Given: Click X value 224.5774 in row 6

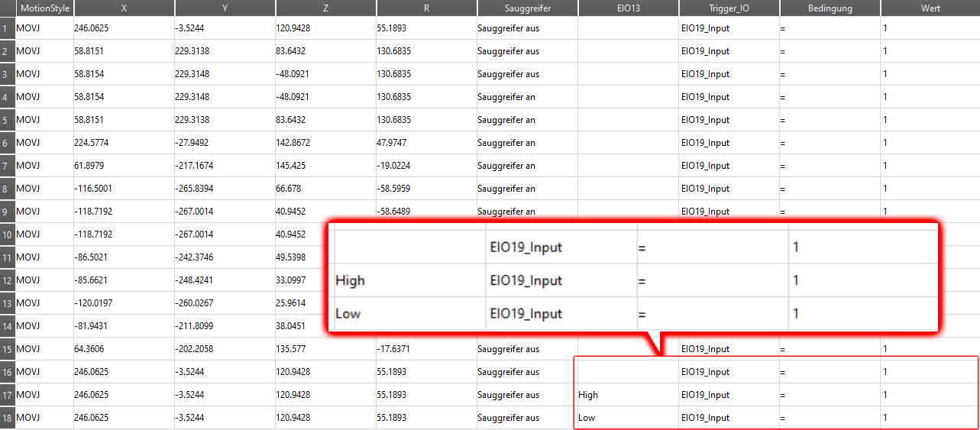Looking at the screenshot, I should (124, 143).
